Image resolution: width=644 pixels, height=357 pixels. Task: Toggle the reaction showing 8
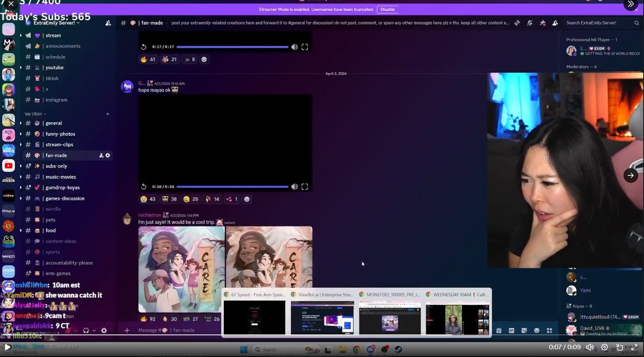coord(189,59)
